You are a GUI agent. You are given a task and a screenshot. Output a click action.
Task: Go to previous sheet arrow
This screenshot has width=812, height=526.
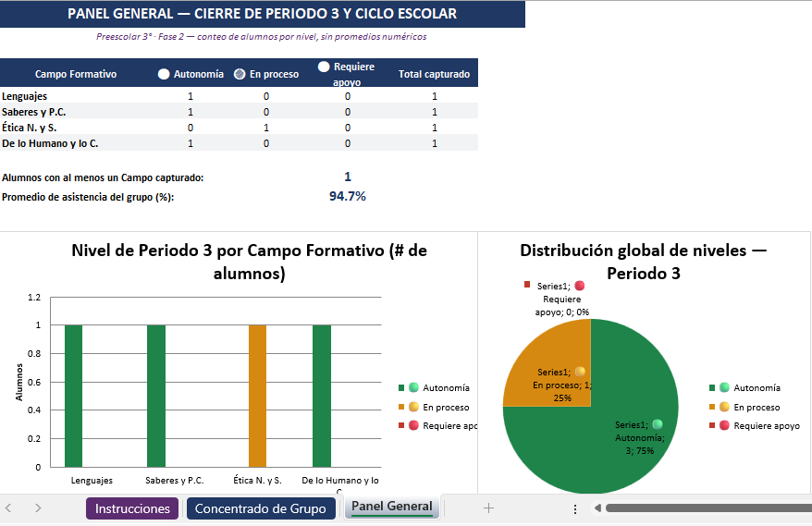[9, 508]
